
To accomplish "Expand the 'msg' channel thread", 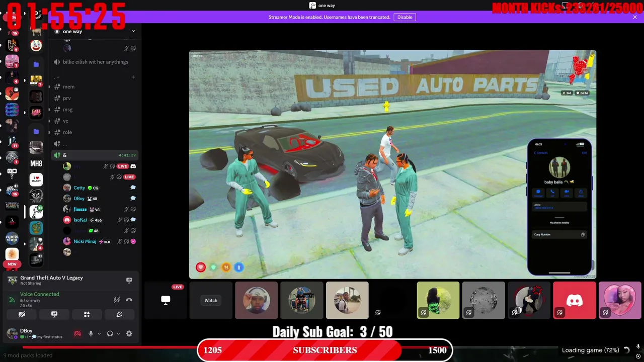I will 49,110.
